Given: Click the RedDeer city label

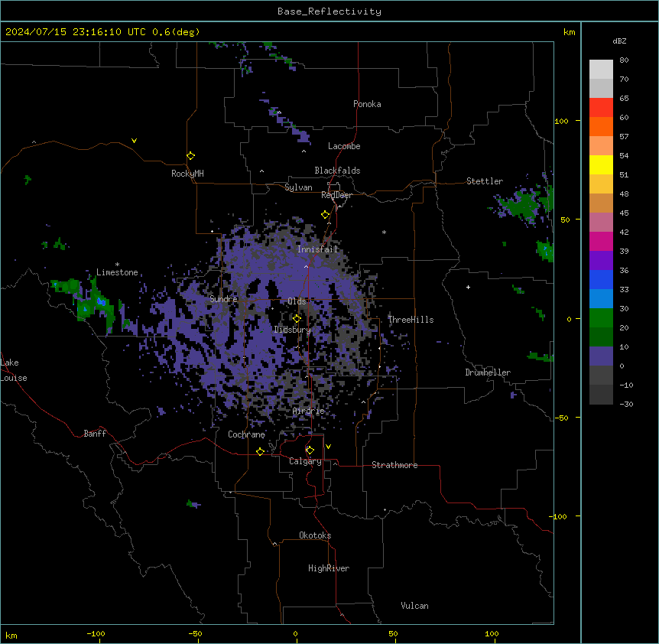Looking at the screenshot, I should pos(336,195).
